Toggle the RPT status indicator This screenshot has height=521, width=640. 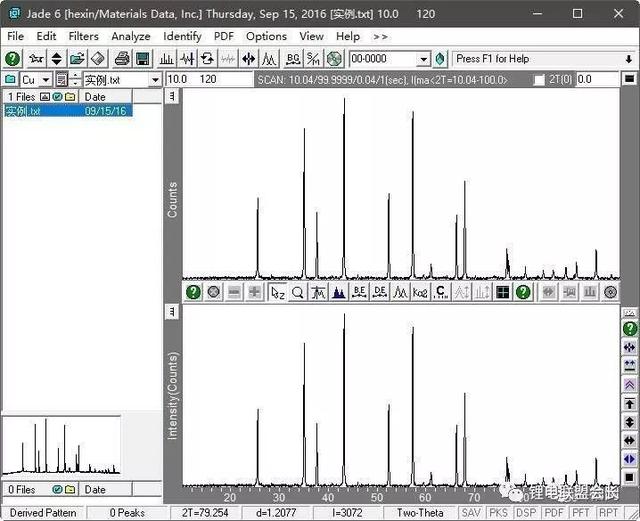pos(608,513)
